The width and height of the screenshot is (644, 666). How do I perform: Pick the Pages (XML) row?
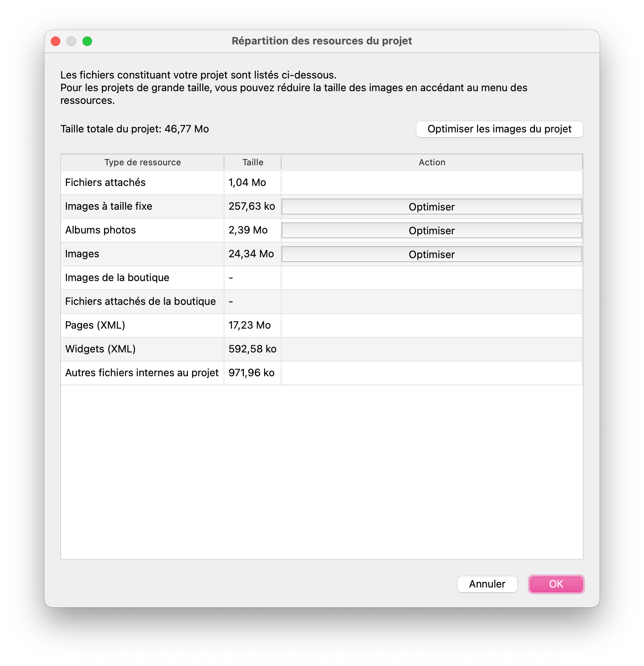95,325
